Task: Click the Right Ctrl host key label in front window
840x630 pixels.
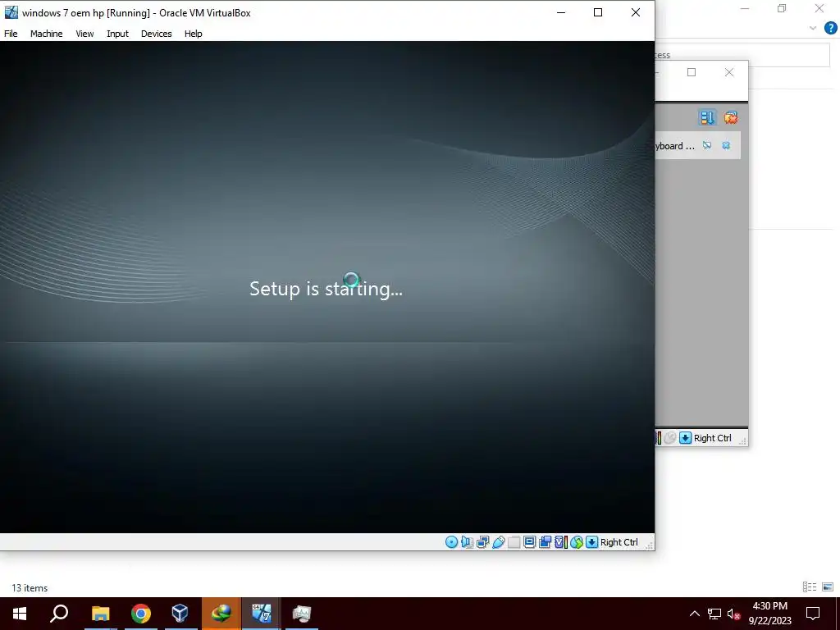Action: coord(619,542)
